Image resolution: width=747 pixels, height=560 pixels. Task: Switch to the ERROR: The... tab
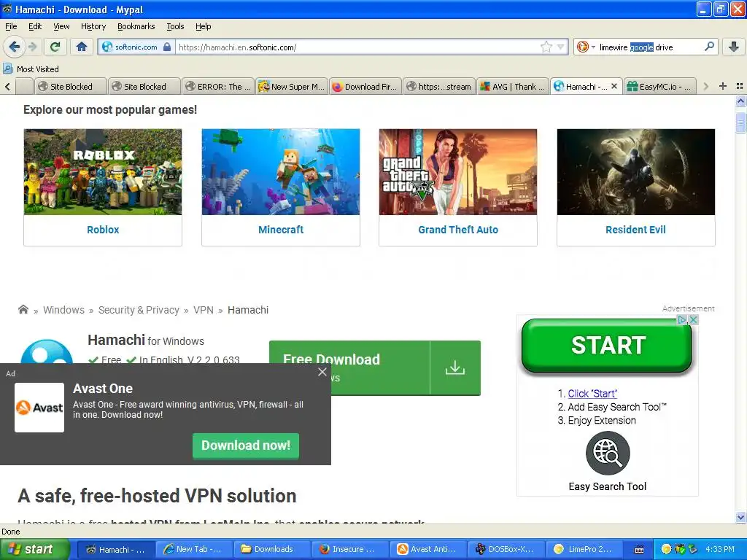pos(219,86)
